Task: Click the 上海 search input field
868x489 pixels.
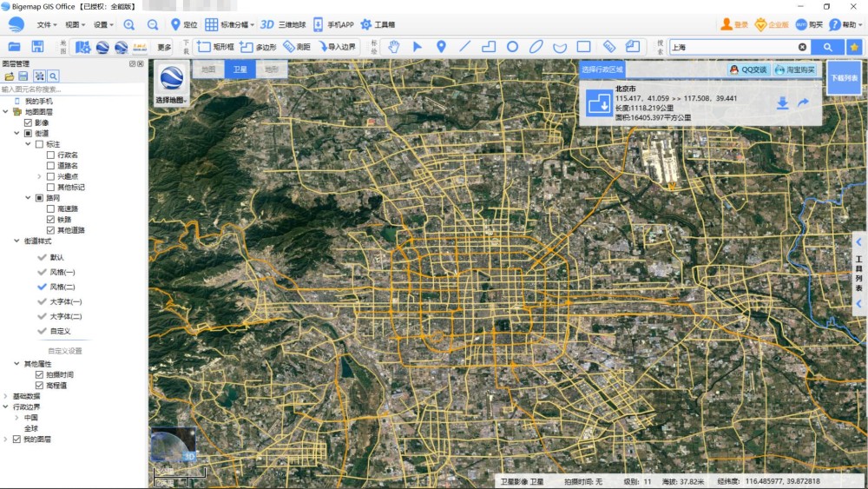Action: 733,47
